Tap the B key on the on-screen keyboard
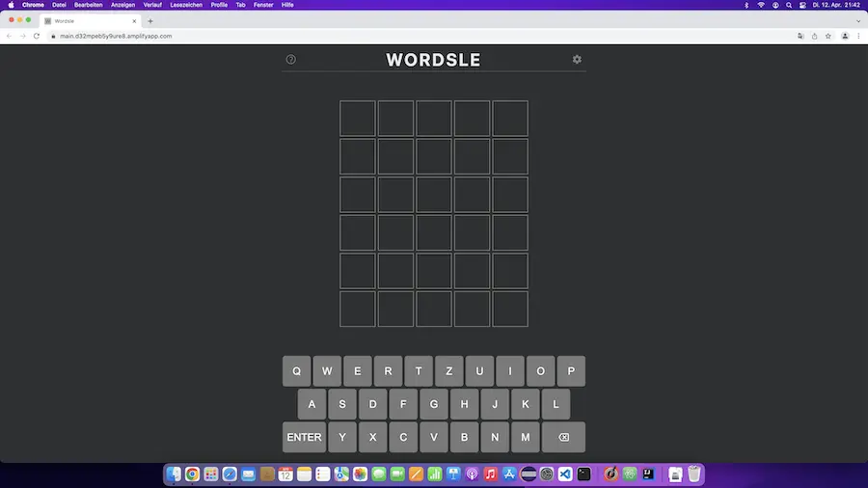The height and width of the screenshot is (488, 868). pos(464,437)
